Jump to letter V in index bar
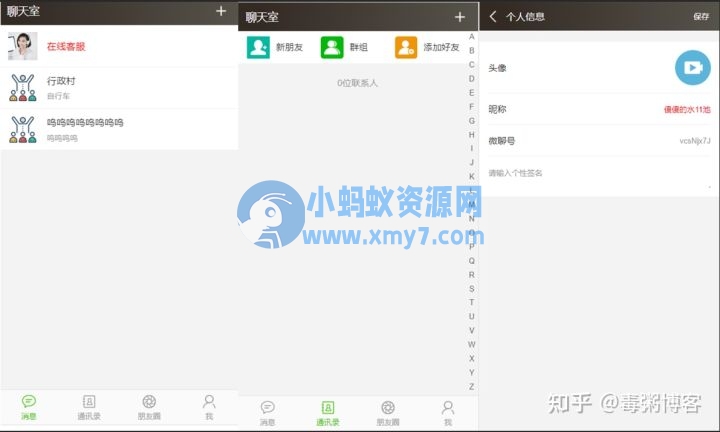This screenshot has height=432, width=720. pos(472,331)
